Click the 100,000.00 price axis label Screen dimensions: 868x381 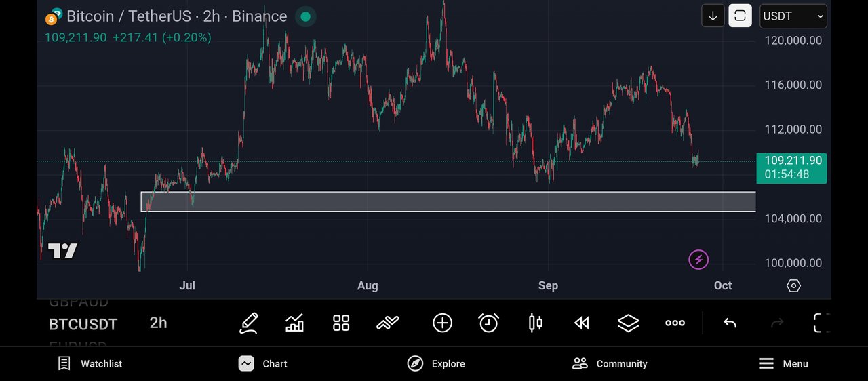pyautogui.click(x=793, y=263)
